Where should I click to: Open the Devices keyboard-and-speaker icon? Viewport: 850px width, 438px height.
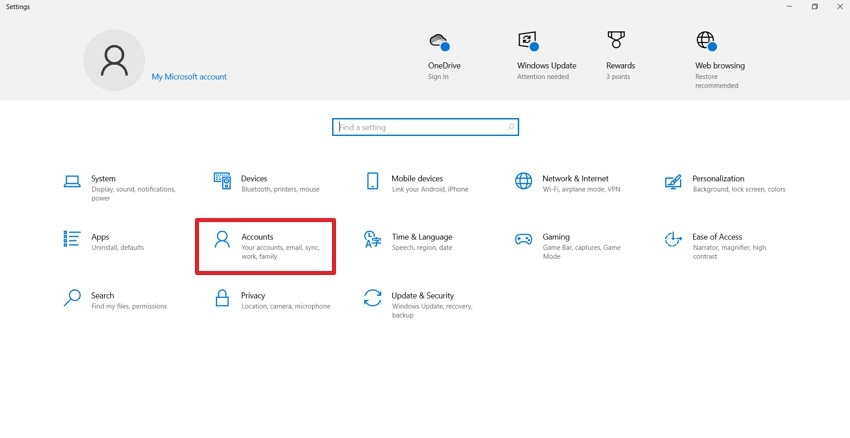222,181
